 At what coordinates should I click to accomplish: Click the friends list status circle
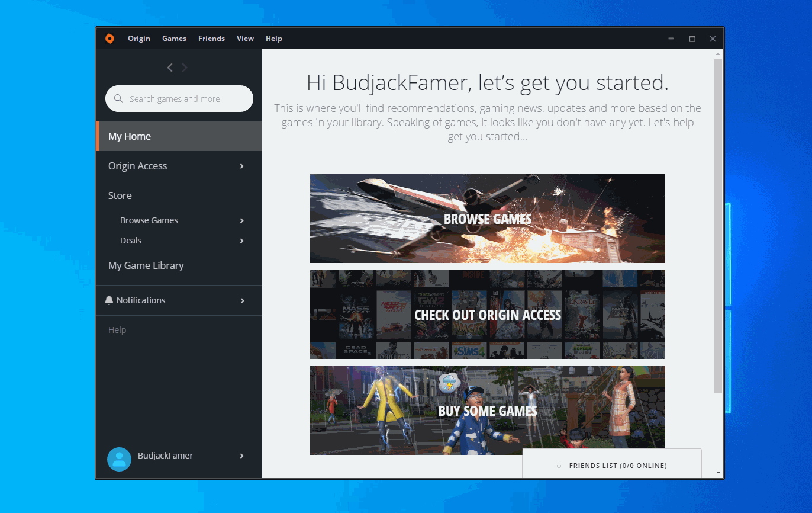559,466
